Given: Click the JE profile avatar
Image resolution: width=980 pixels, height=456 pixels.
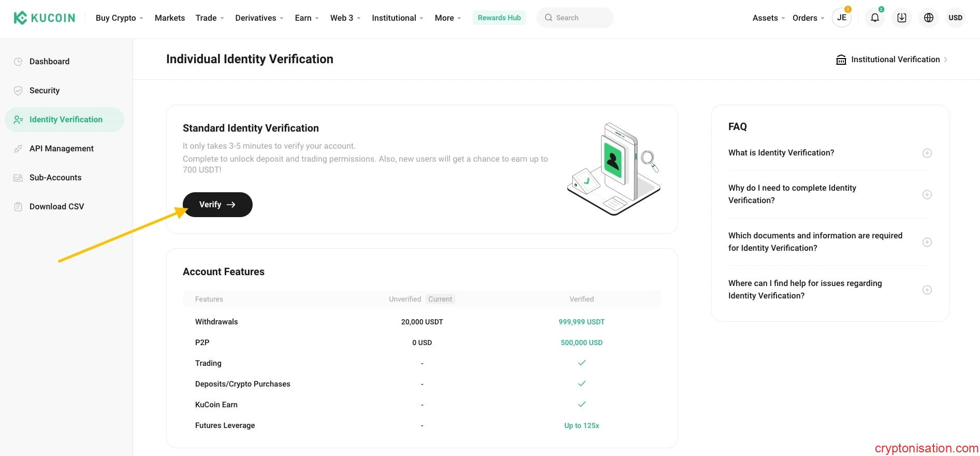Looking at the screenshot, I should 842,18.
